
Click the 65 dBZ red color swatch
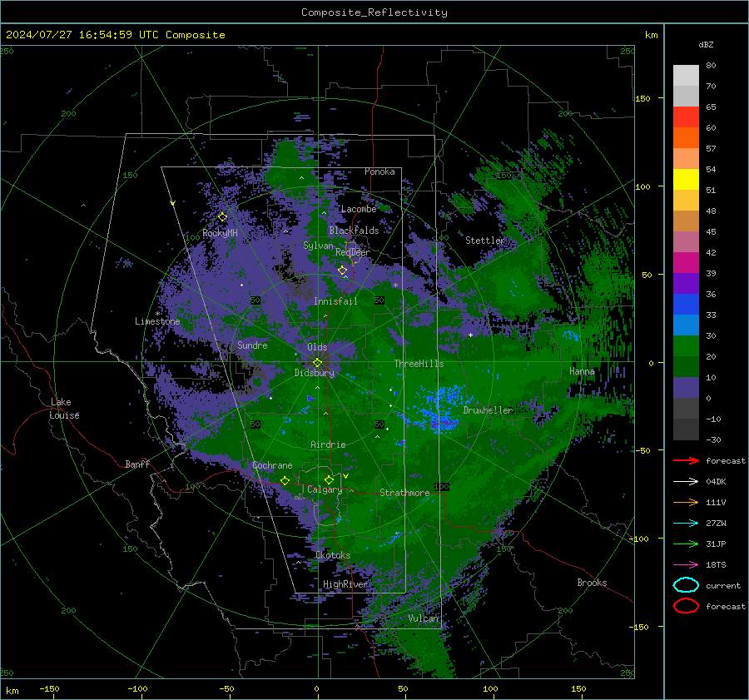(x=686, y=117)
